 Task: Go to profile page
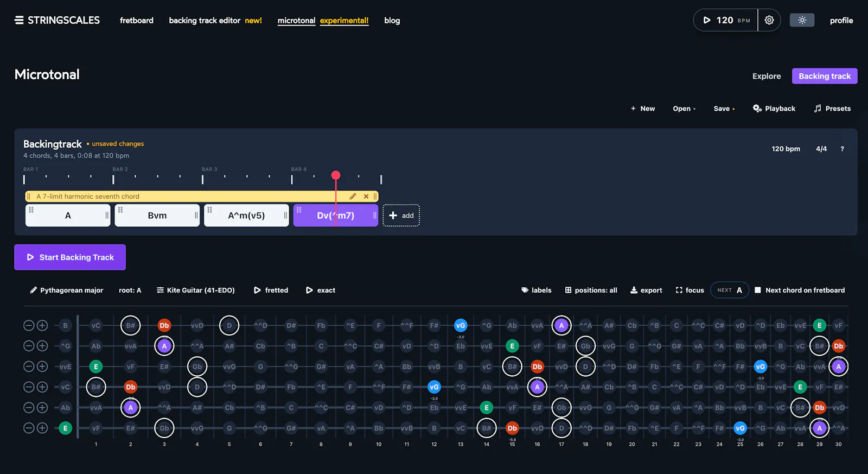point(841,21)
